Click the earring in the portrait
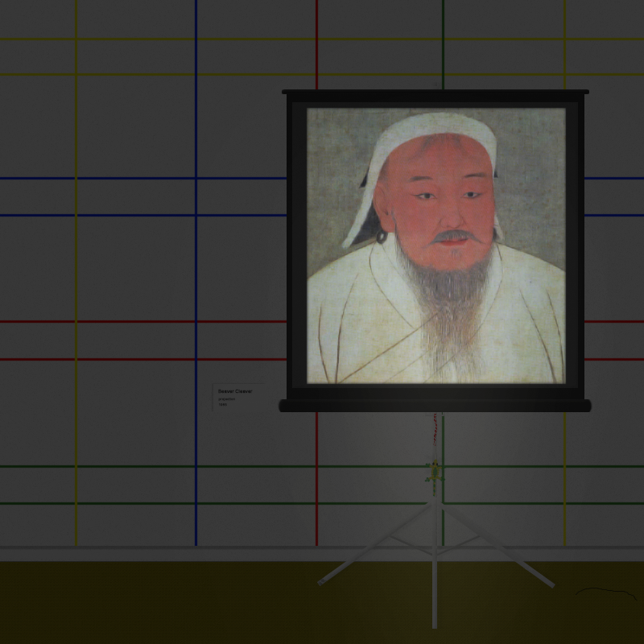Screen dimensions: 644x644 [x=382, y=236]
